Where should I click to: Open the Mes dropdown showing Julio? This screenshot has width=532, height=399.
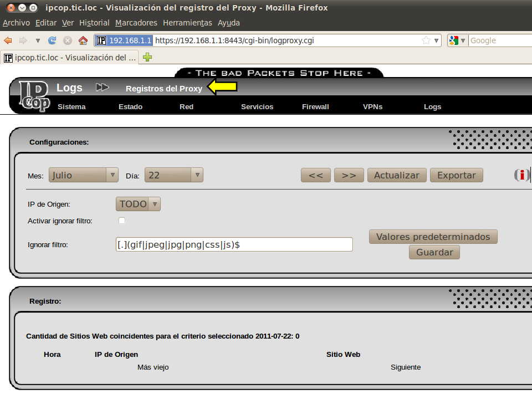click(84, 175)
